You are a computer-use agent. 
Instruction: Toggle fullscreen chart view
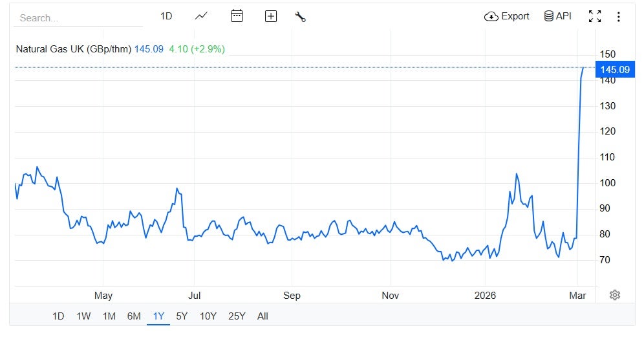click(595, 16)
